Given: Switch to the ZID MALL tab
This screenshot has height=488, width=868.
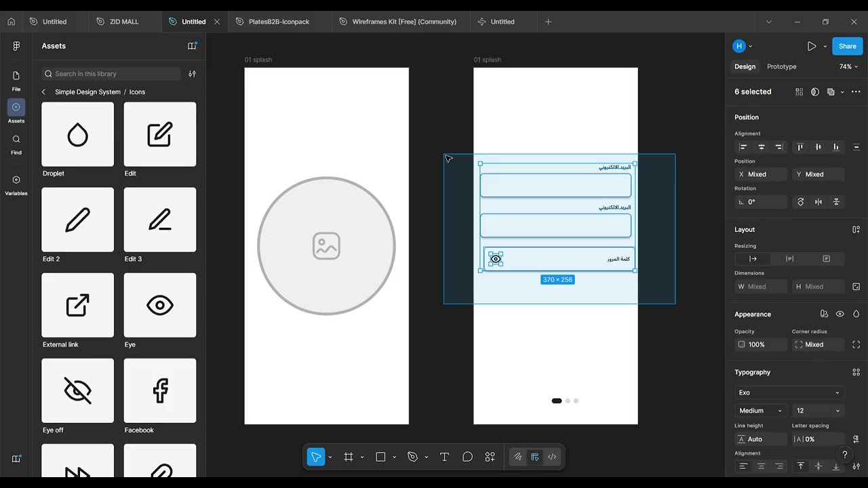Looking at the screenshot, I should [124, 22].
